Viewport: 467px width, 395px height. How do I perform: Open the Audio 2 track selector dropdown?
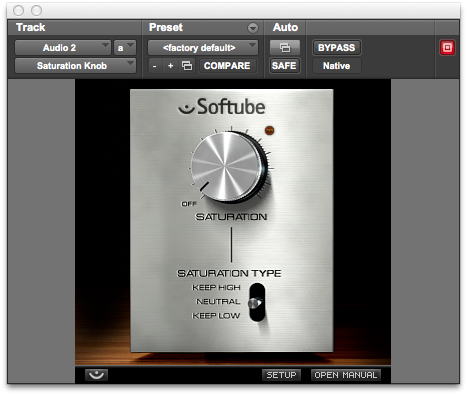63,48
